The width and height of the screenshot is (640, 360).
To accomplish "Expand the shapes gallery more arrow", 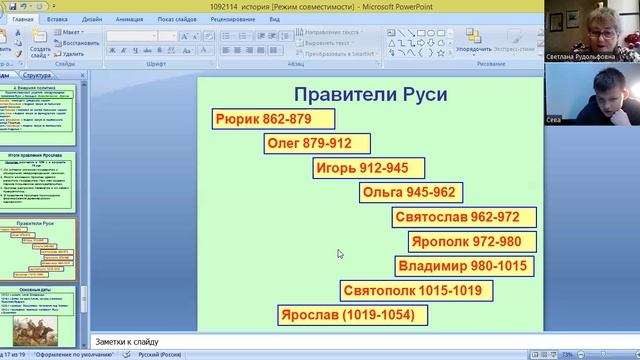I will coord(451,53).
